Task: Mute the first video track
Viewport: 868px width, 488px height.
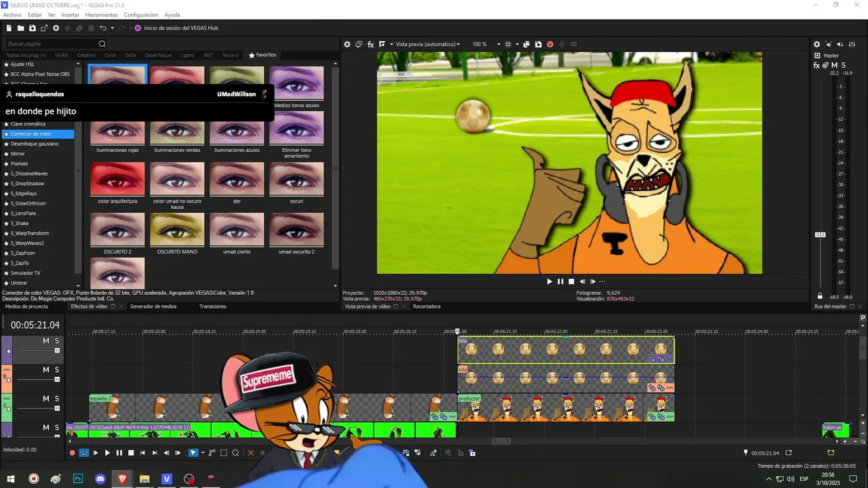Action: click(x=46, y=341)
